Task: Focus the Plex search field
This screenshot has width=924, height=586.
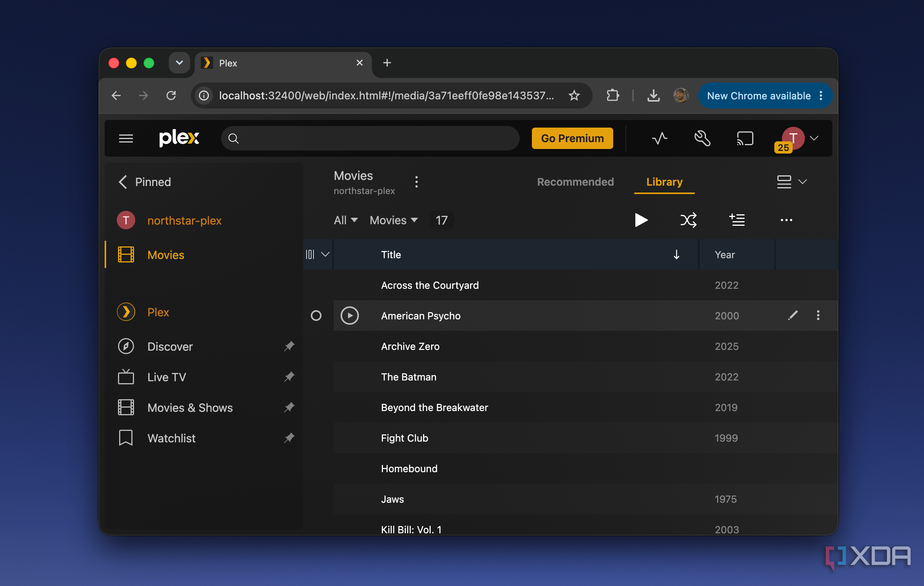Action: pos(370,138)
